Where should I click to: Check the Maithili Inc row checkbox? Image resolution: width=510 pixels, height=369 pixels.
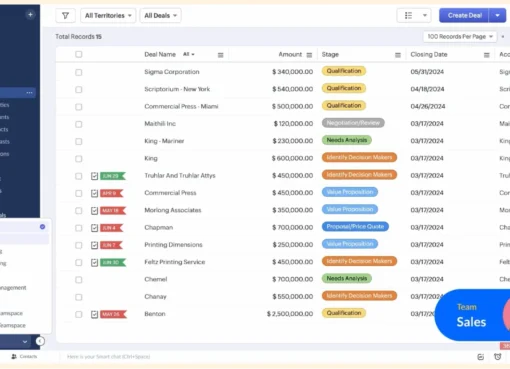coord(79,124)
